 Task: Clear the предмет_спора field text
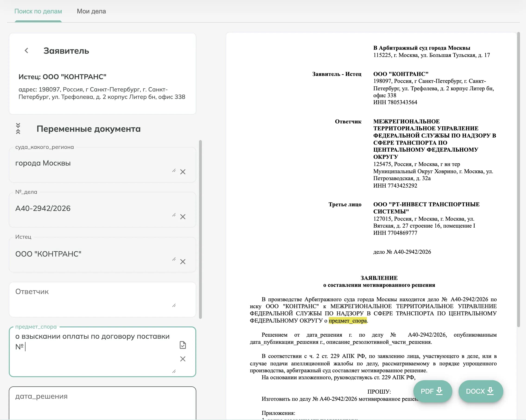183,359
